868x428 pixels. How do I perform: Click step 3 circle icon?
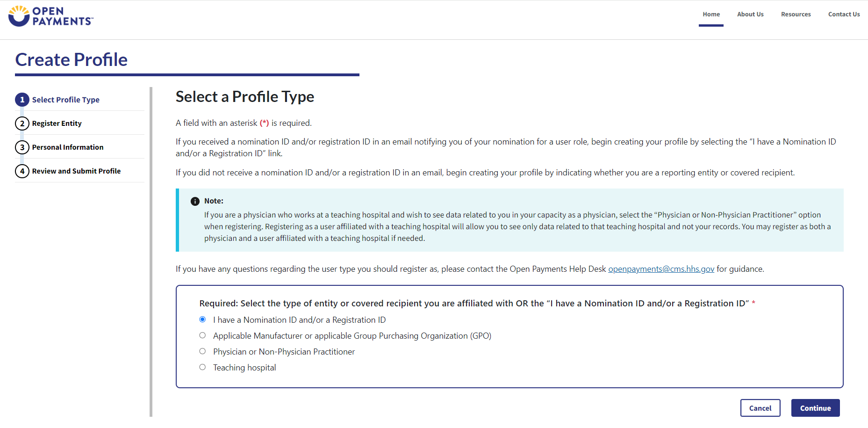(22, 147)
